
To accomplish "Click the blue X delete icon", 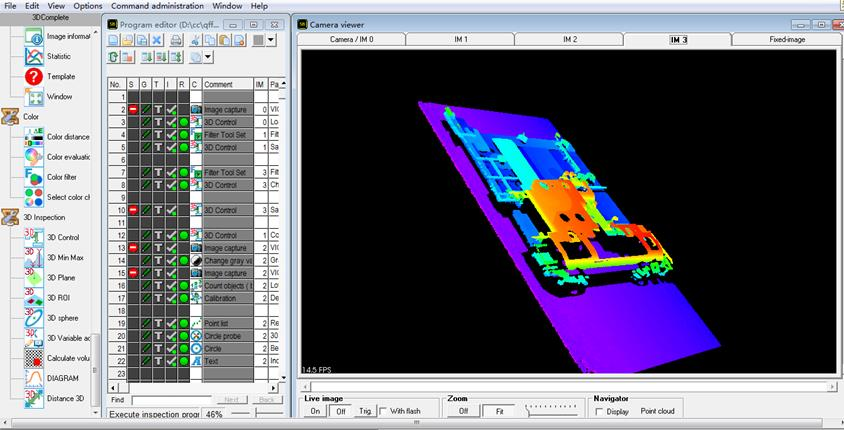I will coord(157,41).
